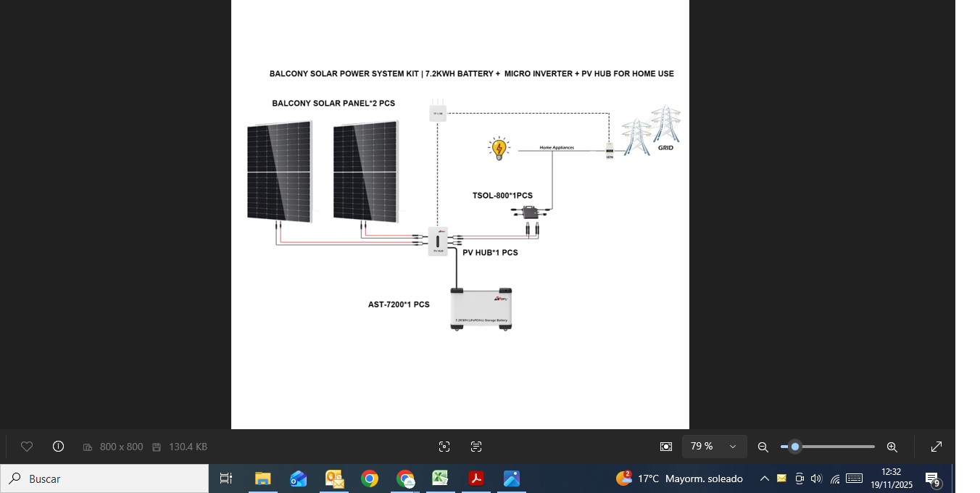Open the classic Outlook mail icon

334,478
